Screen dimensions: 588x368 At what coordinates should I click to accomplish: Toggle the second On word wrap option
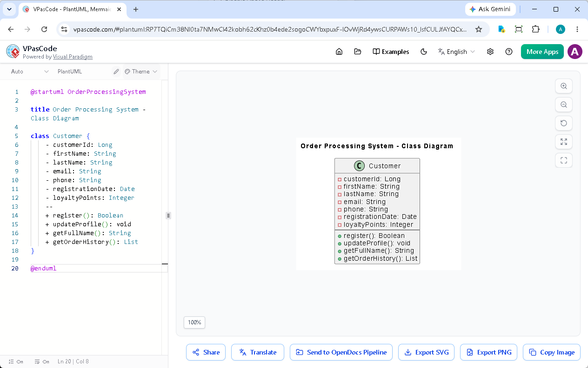coord(42,361)
